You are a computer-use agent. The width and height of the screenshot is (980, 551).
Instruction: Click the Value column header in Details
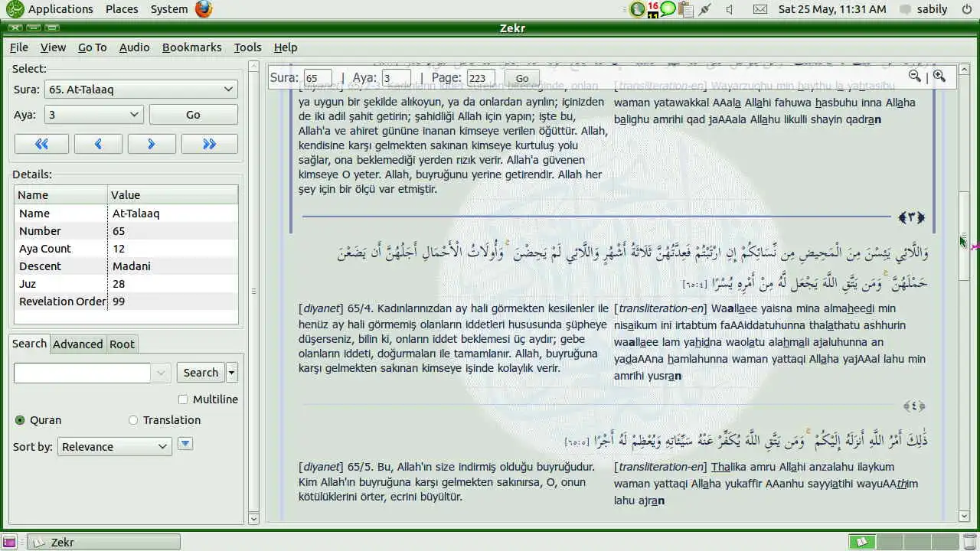(172, 194)
